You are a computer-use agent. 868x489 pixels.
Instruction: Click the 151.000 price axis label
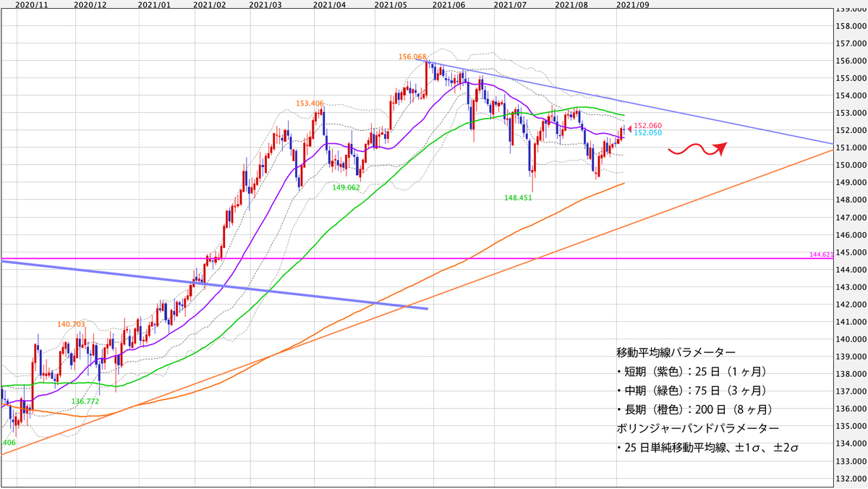point(851,148)
